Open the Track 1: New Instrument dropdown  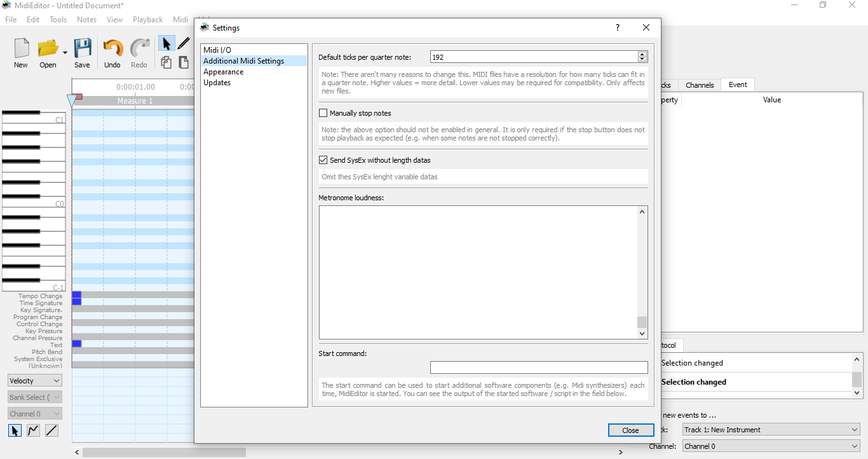[x=771, y=430]
